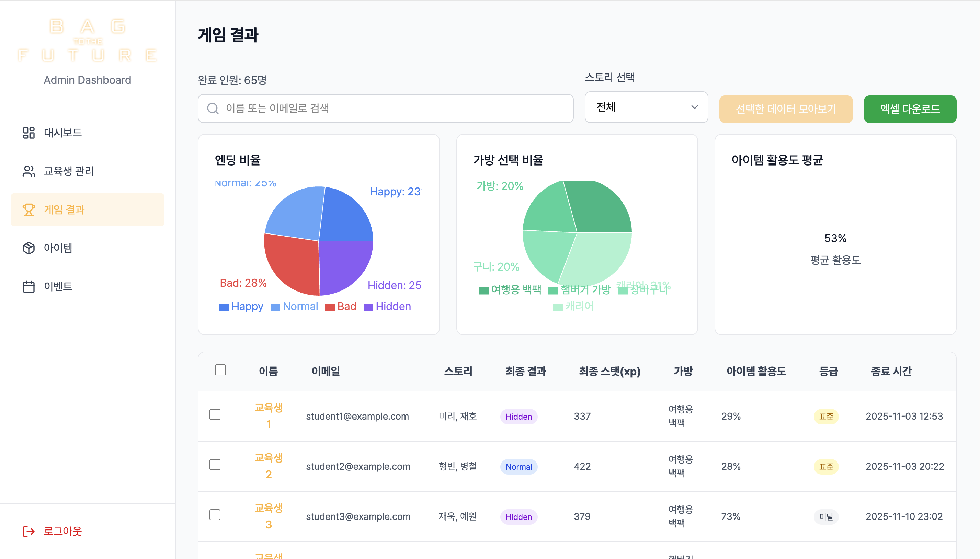This screenshot has height=559, width=980.
Task: Click the trophy icon for 게임 결과
Action: click(x=29, y=209)
